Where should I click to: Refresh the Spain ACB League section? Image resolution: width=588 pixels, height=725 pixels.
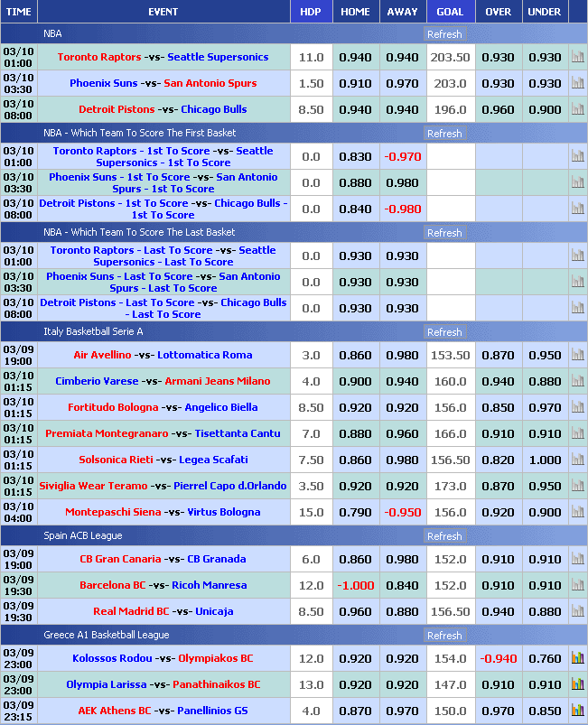pos(444,536)
